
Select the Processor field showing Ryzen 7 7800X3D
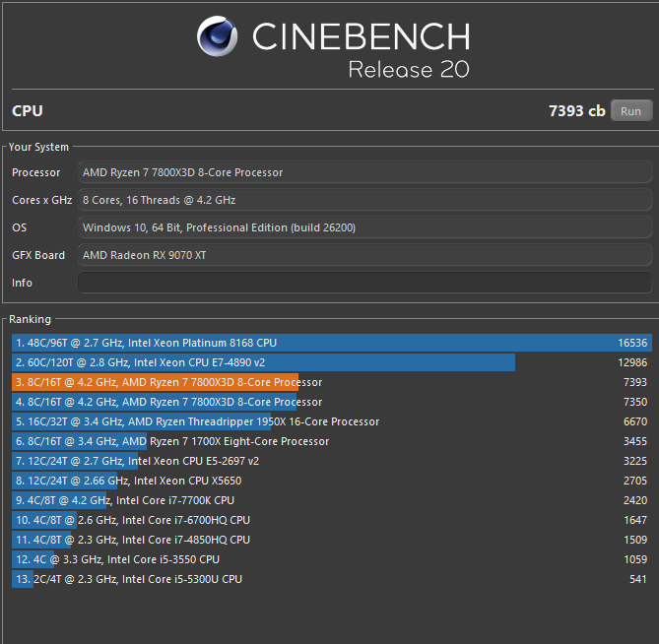coord(363,172)
